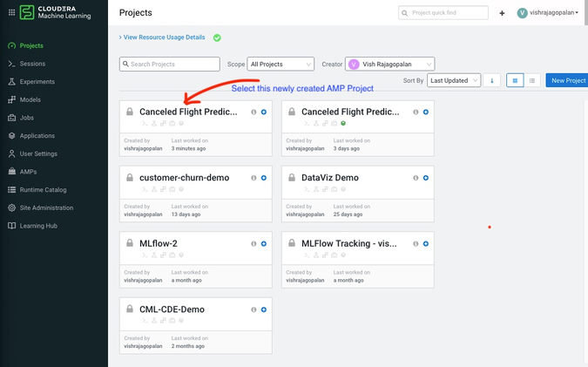588x367 pixels.
Task: Click the sort direction arrow button
Action: 491,80
